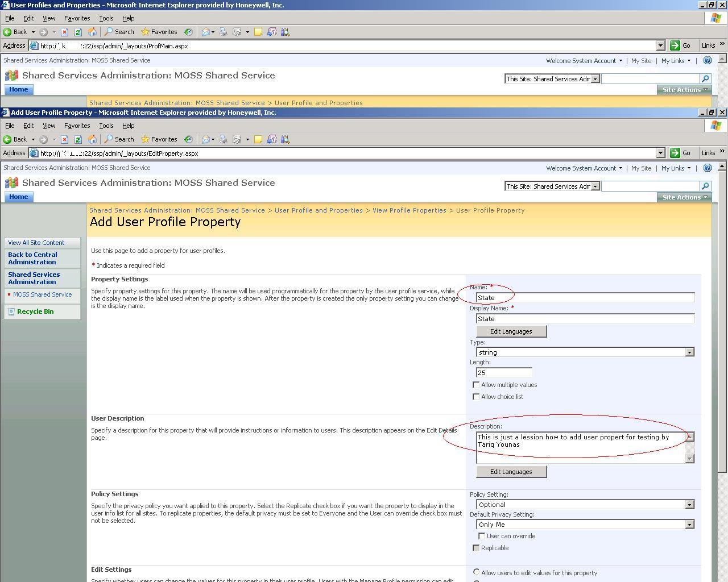
Task: Toggle the Replicable checkbox
Action: pos(476,548)
